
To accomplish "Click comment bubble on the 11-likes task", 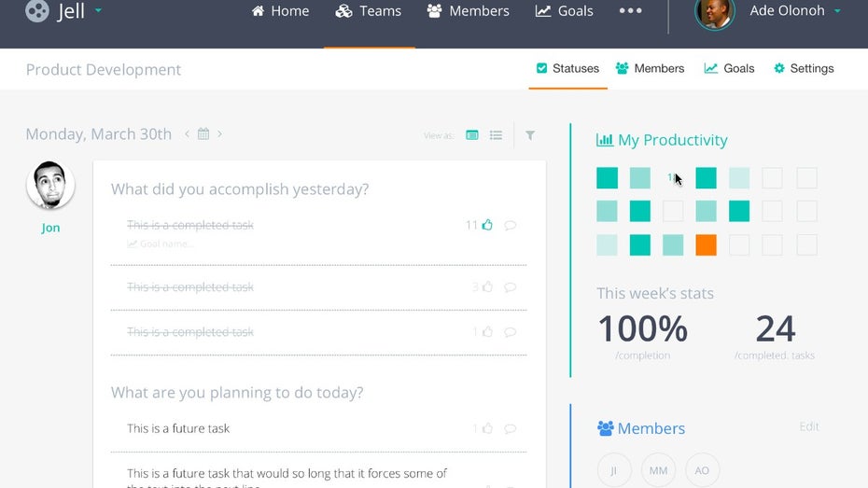I will (510, 225).
